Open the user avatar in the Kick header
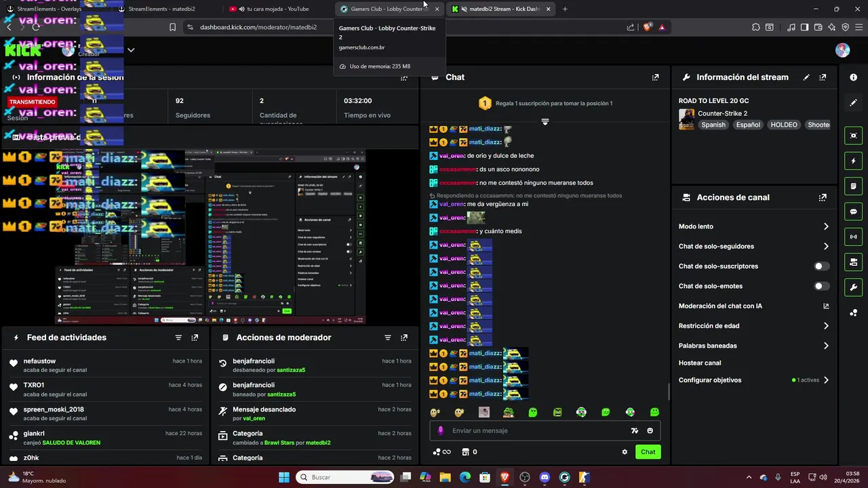Image resolution: width=868 pixels, height=488 pixels. pyautogui.click(x=842, y=50)
